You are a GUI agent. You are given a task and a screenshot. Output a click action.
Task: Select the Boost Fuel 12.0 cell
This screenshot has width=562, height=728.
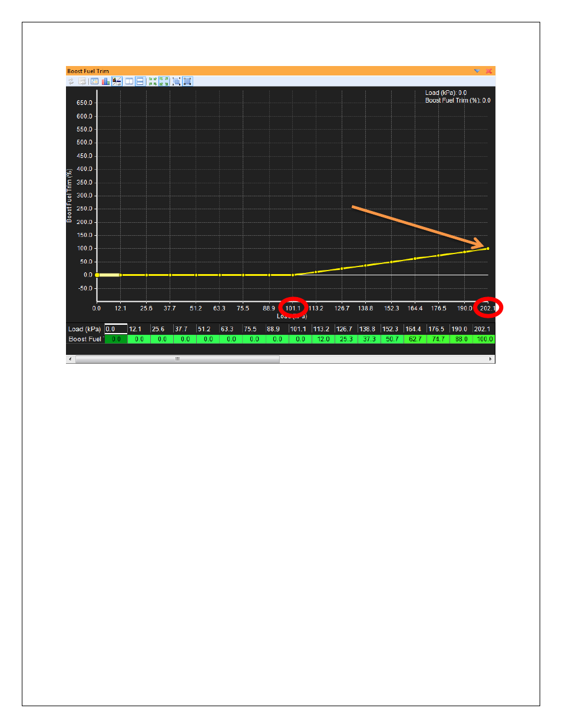click(x=323, y=339)
